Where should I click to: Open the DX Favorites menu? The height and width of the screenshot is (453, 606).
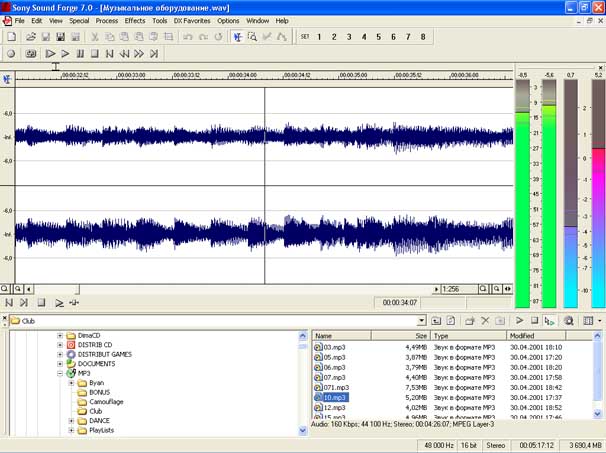(x=192, y=21)
